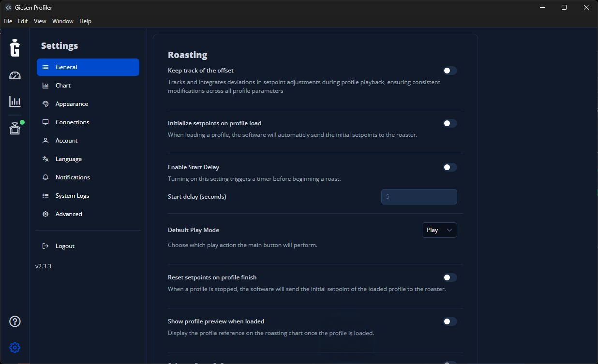The height and width of the screenshot is (364, 598).
Task: Go to Chart settings
Action: pyautogui.click(x=88, y=86)
